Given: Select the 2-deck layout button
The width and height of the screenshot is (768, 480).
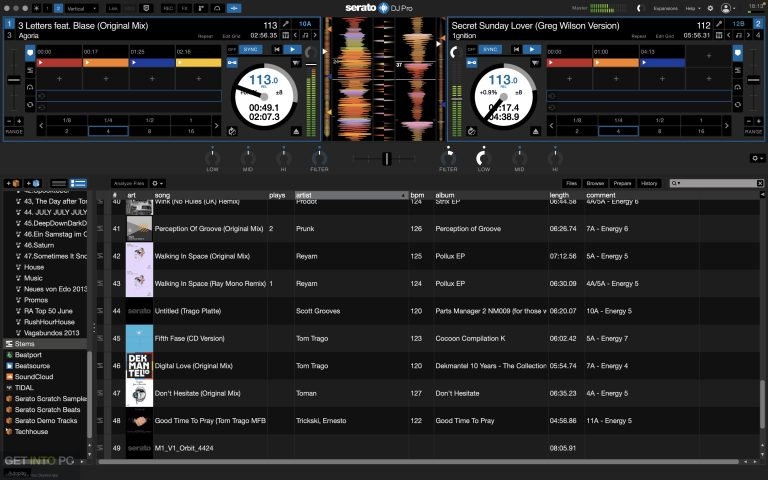Looking at the screenshot, I should [x=58, y=8].
